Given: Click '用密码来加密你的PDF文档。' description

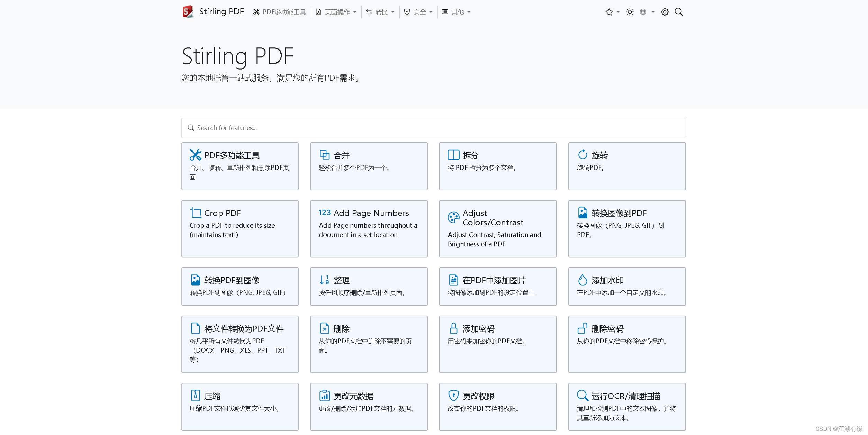Looking at the screenshot, I should pos(487,341).
